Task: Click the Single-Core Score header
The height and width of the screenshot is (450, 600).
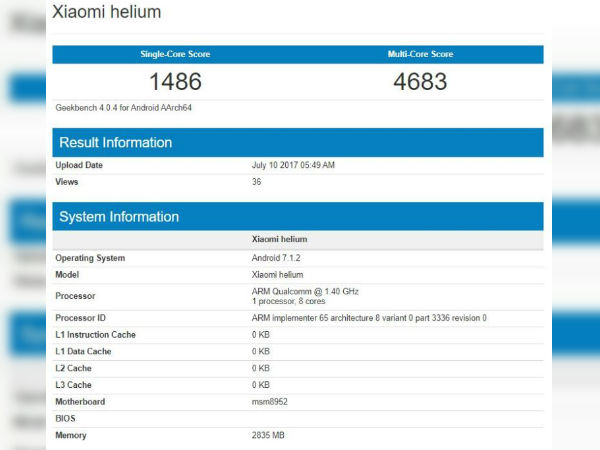Action: (x=175, y=54)
